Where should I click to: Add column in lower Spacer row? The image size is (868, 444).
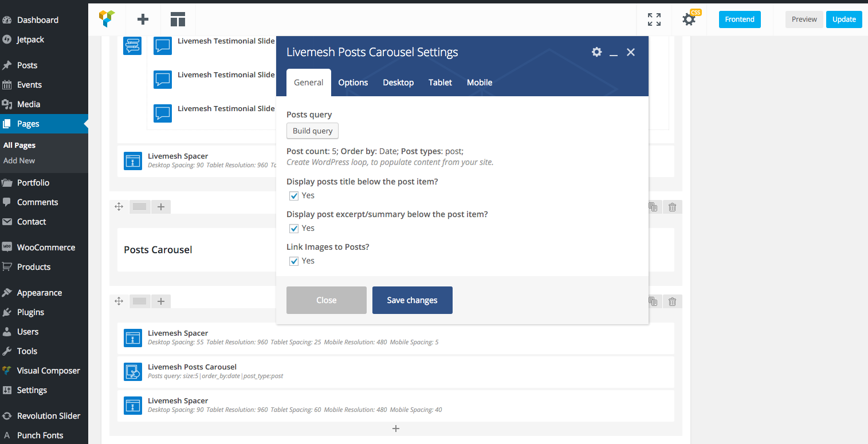(161, 301)
